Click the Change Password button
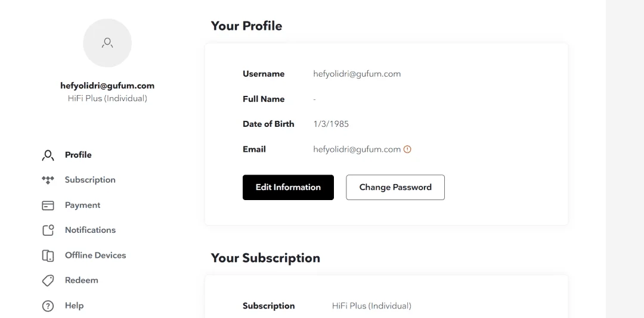 point(395,188)
